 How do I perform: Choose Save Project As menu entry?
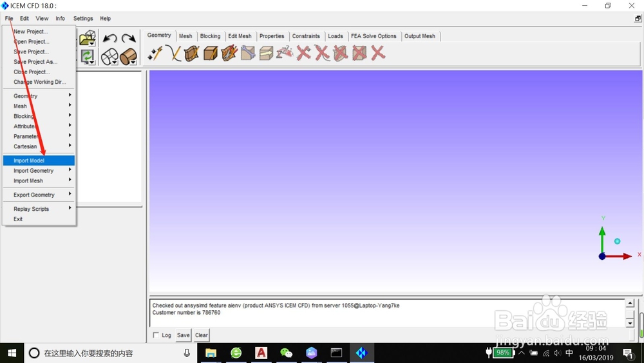(39, 62)
